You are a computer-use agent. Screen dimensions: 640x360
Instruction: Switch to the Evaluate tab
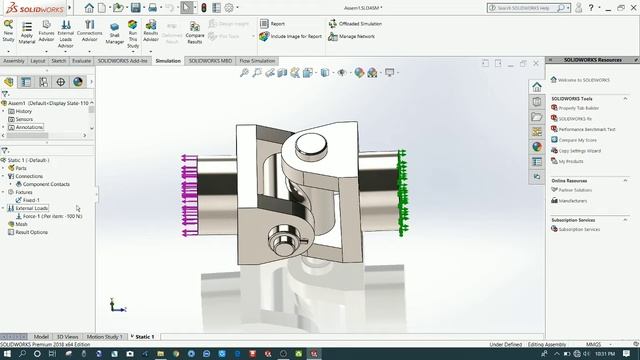81,61
